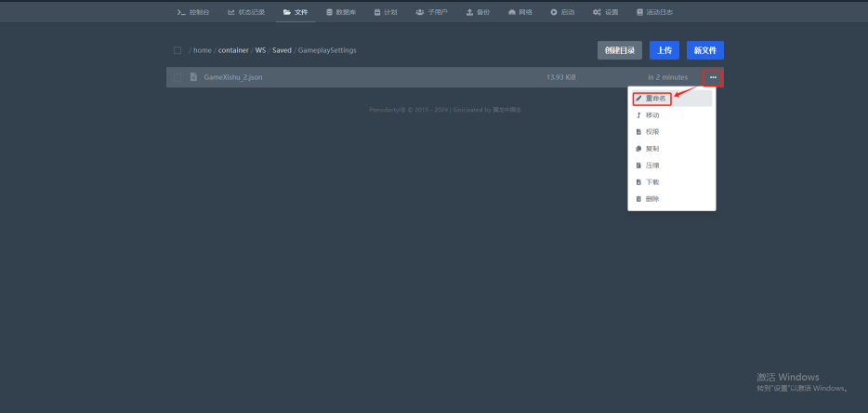Screen dimensions: 868x413
Task: Click the GameplaySettings breadcrumb text
Action: 327,50
